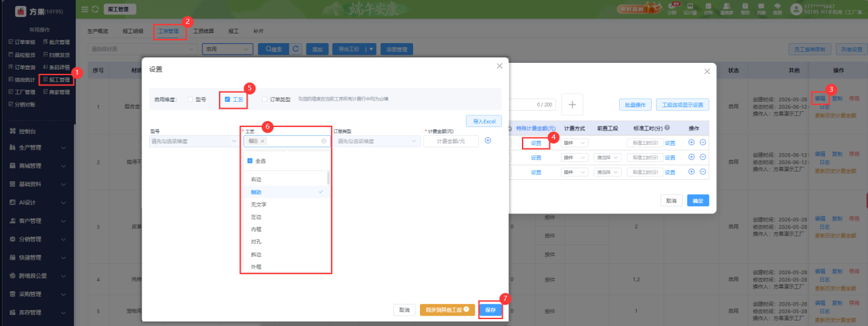
Task: Click the large plus box beside 0 / 200
Action: pyautogui.click(x=572, y=105)
